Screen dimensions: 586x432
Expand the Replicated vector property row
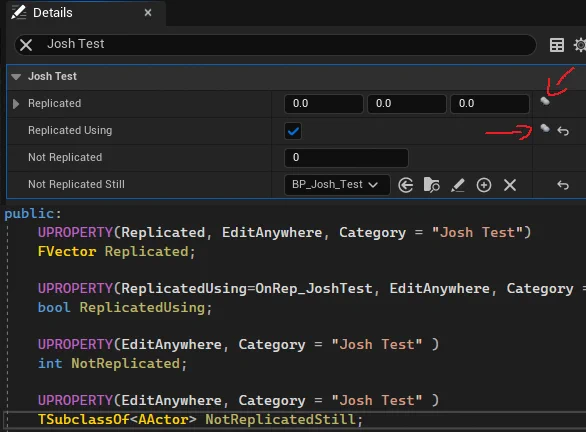click(16, 104)
